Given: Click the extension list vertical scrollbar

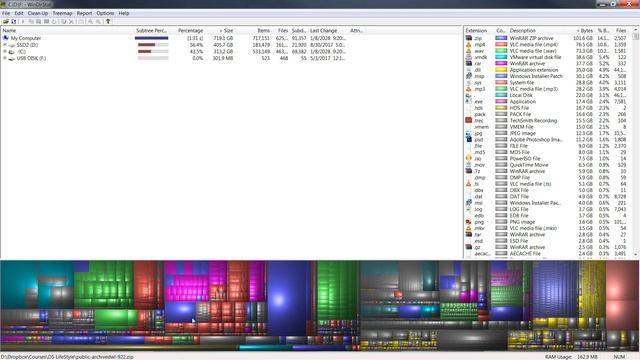Looking at the screenshot, I should click(x=636, y=143).
